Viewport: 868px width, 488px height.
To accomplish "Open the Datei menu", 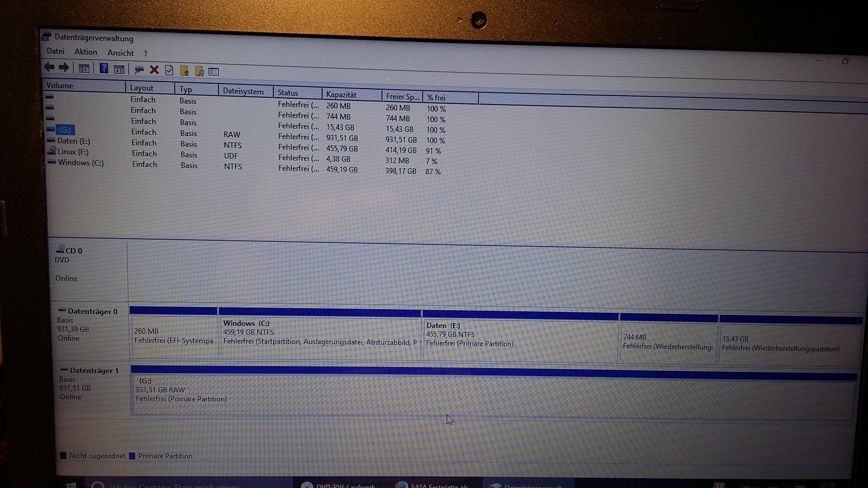I will click(55, 51).
